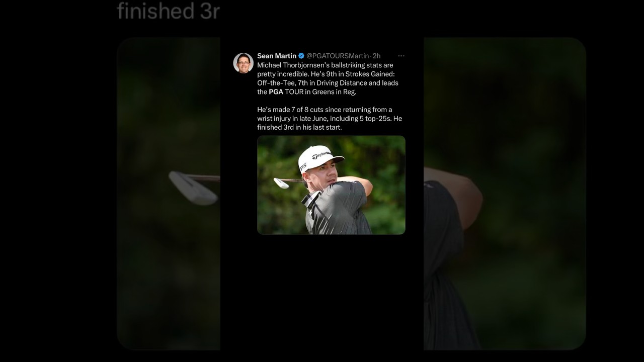Open the @PGATOURSMartin handle link
Image resolution: width=644 pixels, height=362 pixels.
(337, 56)
